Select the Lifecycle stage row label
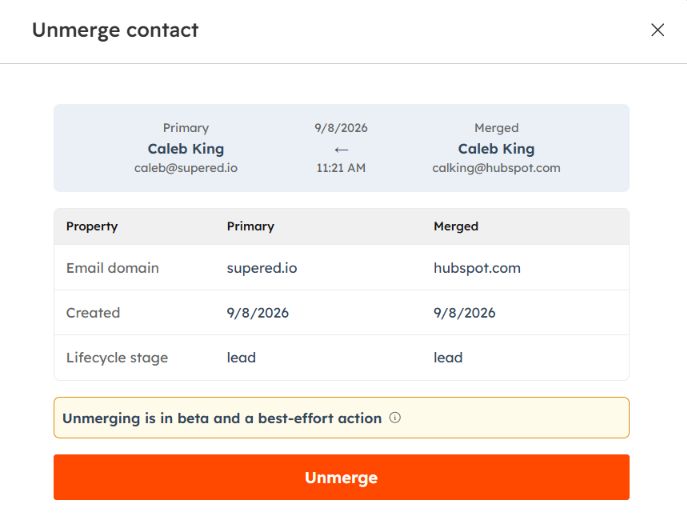 (117, 358)
